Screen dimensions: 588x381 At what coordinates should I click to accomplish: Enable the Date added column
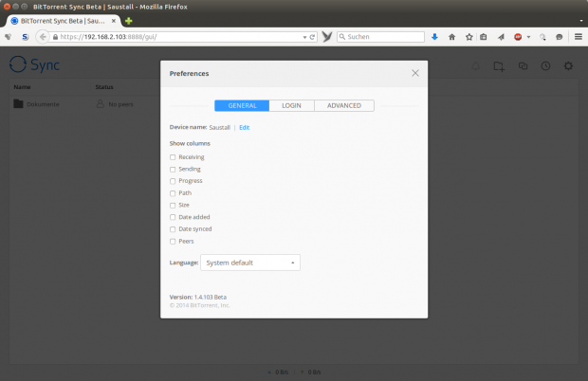(173, 217)
